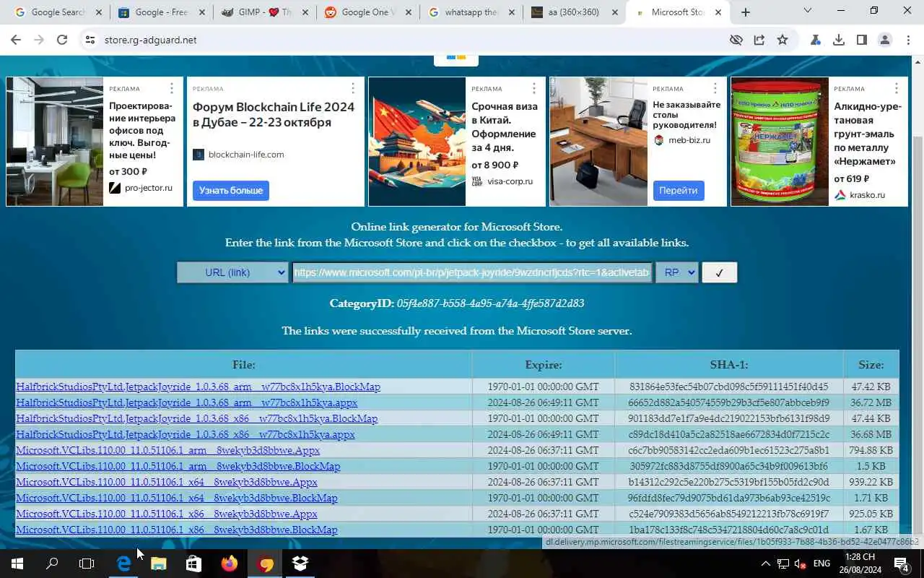Click the 36.72 MB size cell
The width and height of the screenshot is (924, 578).
click(x=871, y=402)
